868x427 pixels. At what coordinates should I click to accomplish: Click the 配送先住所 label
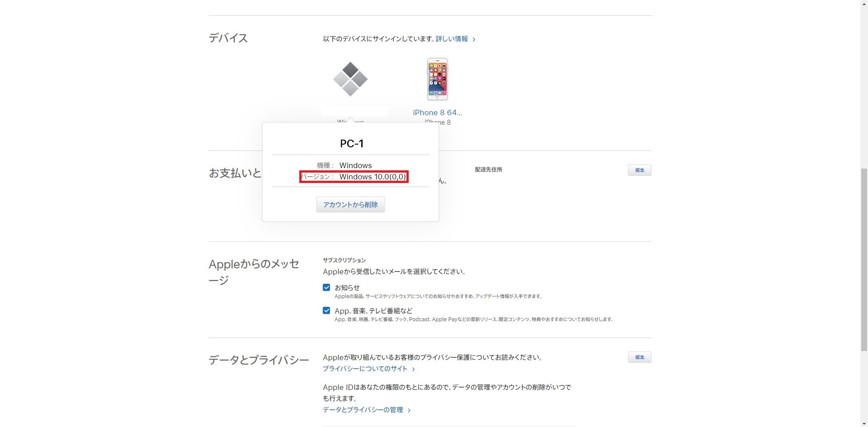[489, 169]
